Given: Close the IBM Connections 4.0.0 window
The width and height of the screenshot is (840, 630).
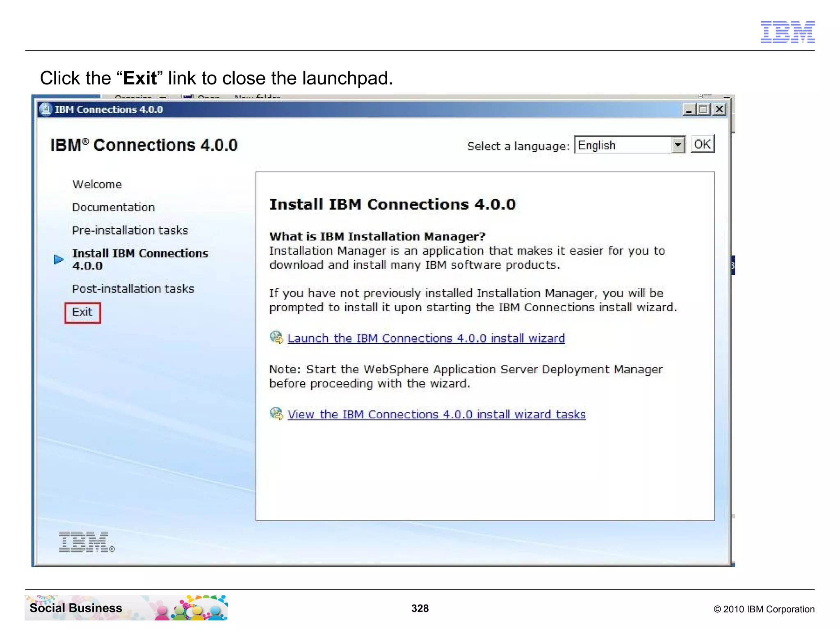Looking at the screenshot, I should tap(719, 110).
